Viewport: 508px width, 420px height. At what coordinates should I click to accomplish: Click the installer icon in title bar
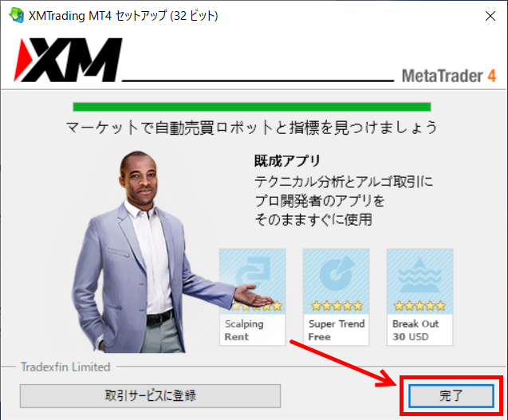pyautogui.click(x=15, y=15)
